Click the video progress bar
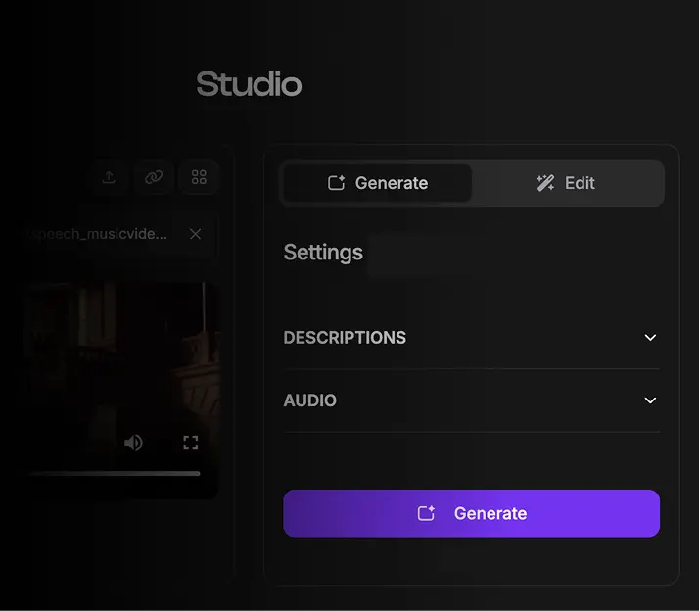Viewport: 700px width, 611px height. [113, 473]
